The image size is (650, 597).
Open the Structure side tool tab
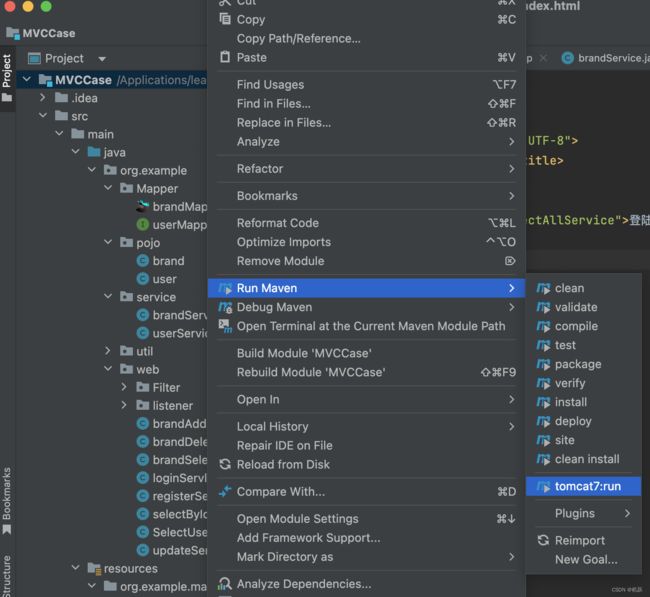tap(7, 576)
